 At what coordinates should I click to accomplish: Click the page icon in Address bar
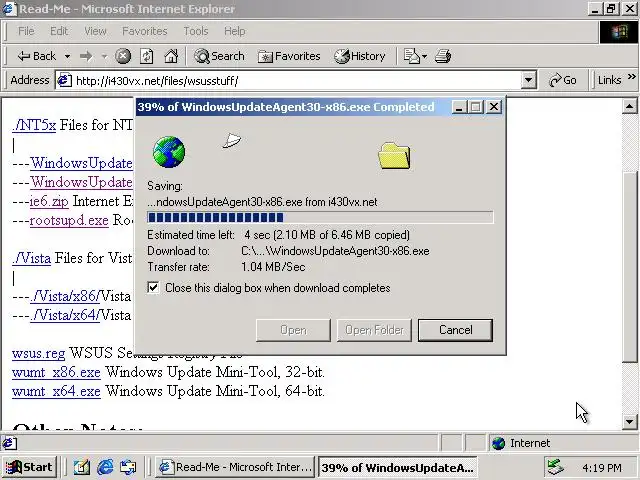pyautogui.click(x=64, y=80)
